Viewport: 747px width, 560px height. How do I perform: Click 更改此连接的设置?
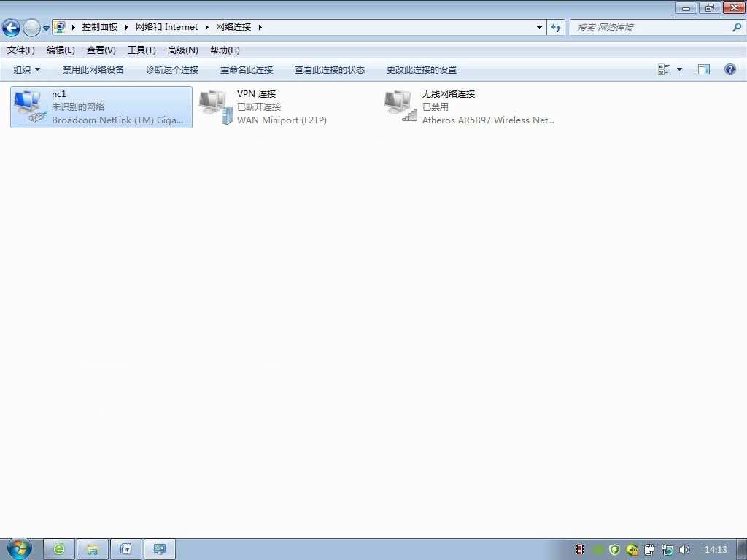click(x=422, y=69)
